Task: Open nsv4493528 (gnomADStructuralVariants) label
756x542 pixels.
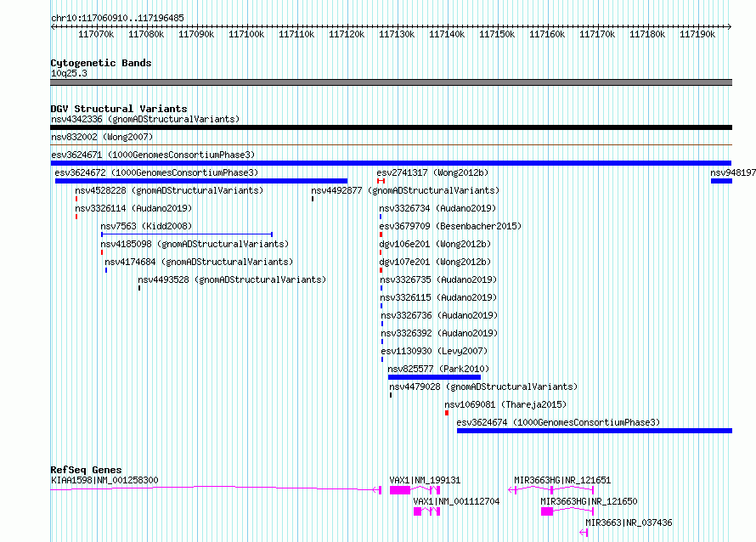Action: (x=232, y=279)
